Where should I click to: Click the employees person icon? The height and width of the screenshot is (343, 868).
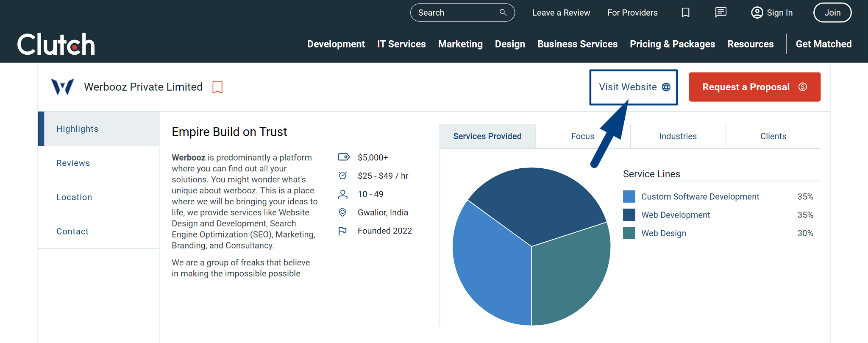[x=343, y=194]
